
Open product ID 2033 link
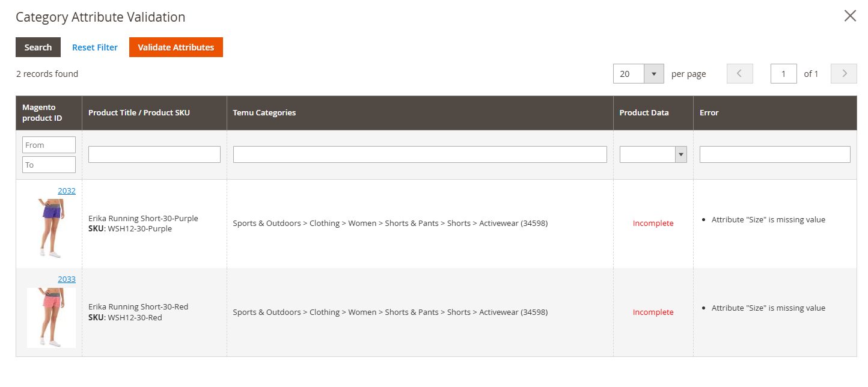click(67, 279)
